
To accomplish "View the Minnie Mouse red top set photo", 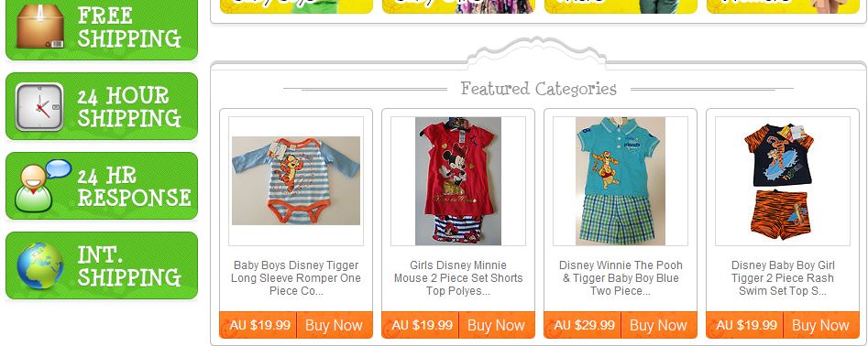I will [458, 180].
